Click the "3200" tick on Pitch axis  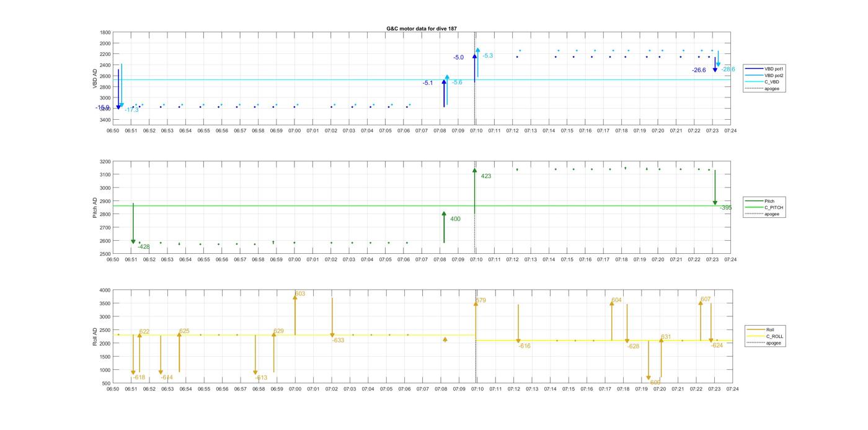tap(105, 162)
